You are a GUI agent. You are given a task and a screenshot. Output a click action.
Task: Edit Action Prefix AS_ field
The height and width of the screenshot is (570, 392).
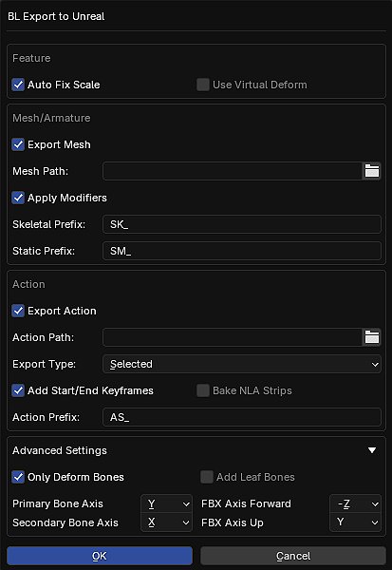pyautogui.click(x=242, y=417)
